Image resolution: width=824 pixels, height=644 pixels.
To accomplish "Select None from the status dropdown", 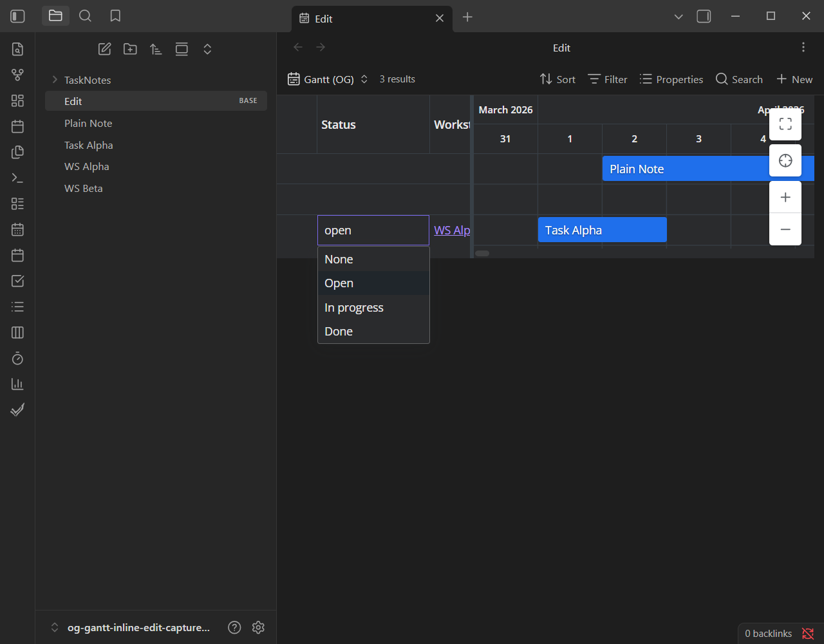I will tap(373, 260).
